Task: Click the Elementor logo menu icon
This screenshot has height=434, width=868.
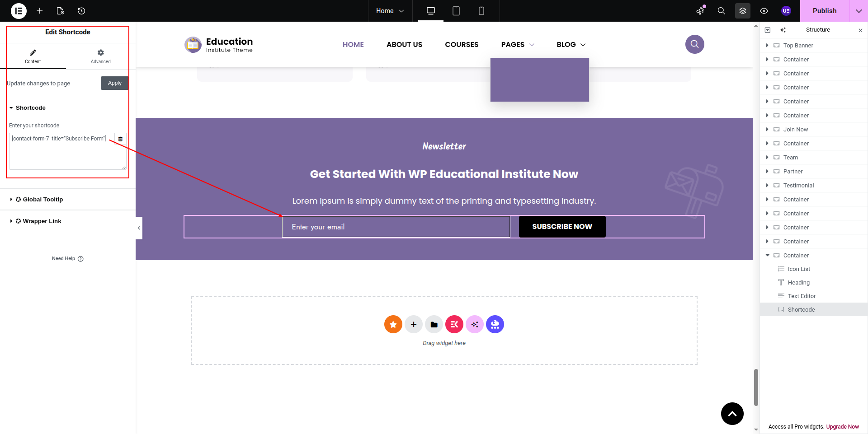Action: 19,11
